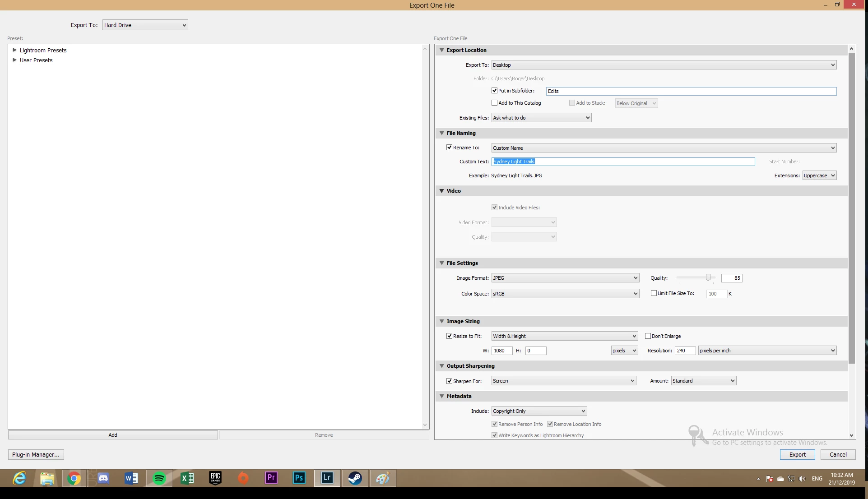Open the Image Format dropdown
The height and width of the screenshot is (499, 868).
coord(565,278)
